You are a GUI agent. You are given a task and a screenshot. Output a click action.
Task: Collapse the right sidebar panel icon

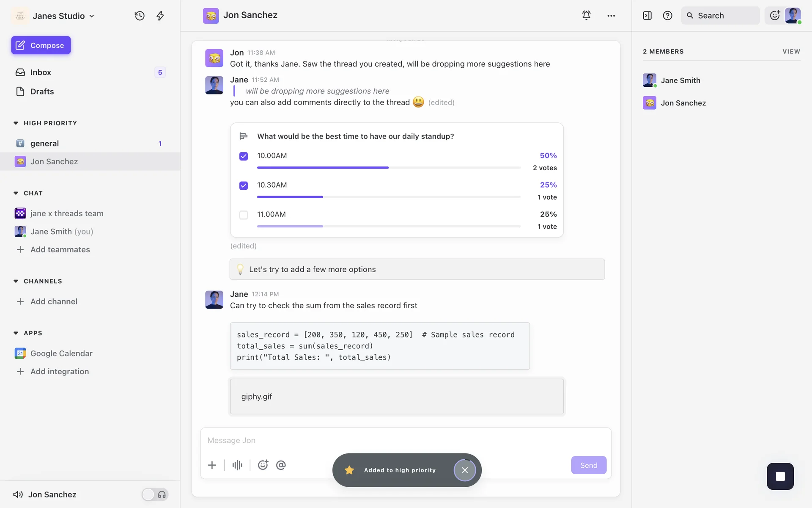tap(647, 16)
